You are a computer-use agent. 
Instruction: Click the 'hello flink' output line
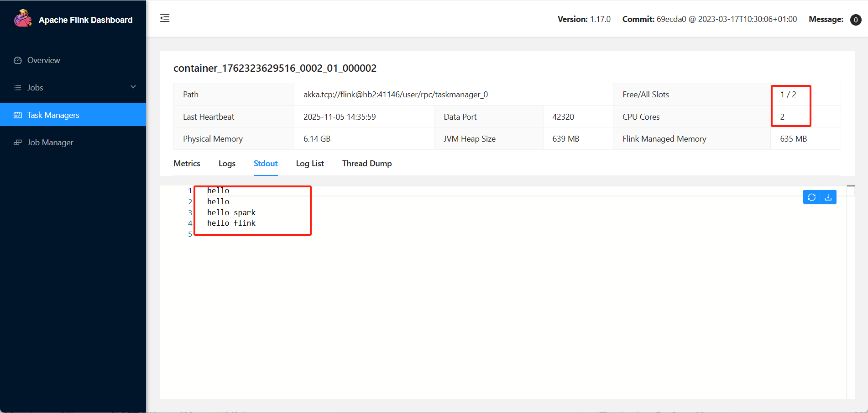pos(231,223)
